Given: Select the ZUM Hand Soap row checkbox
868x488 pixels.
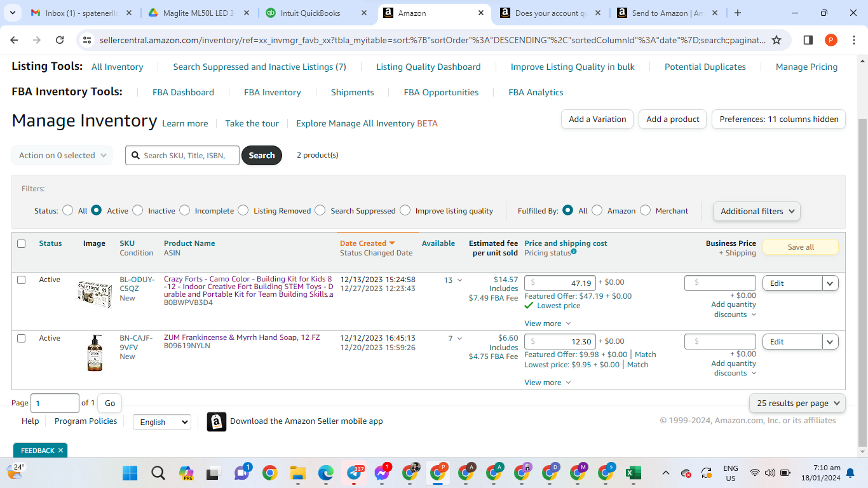Looking at the screenshot, I should pos(22,338).
